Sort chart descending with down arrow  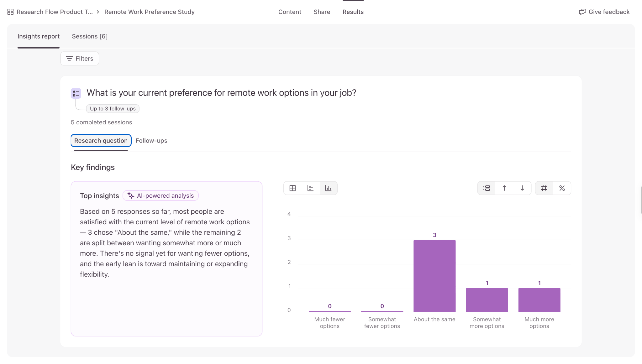pyautogui.click(x=522, y=188)
